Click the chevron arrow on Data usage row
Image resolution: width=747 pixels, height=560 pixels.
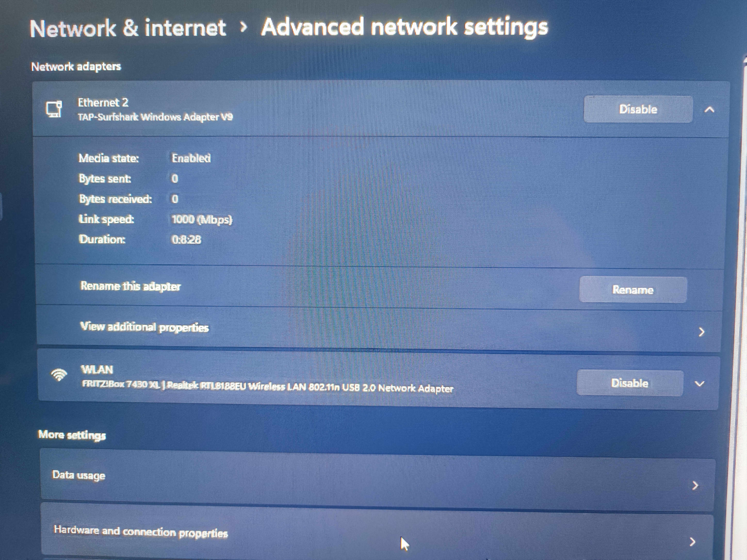695,485
